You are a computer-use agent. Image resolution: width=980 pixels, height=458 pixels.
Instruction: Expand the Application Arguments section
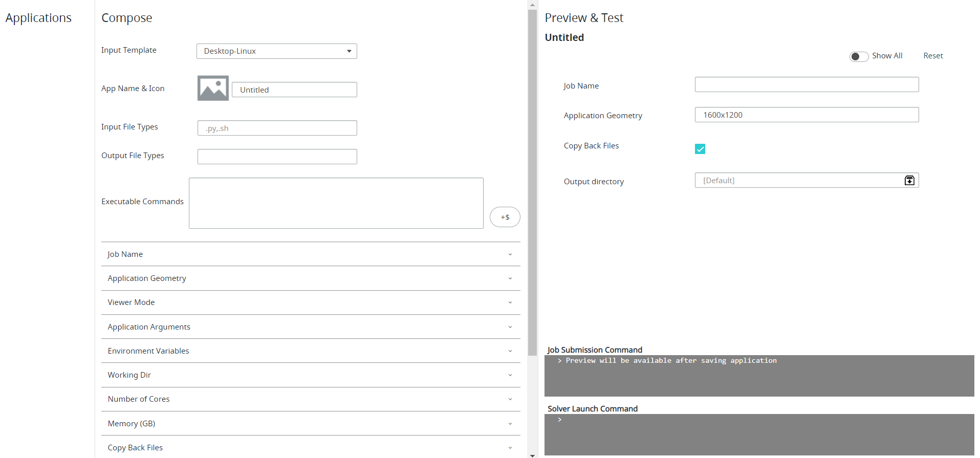pos(311,327)
